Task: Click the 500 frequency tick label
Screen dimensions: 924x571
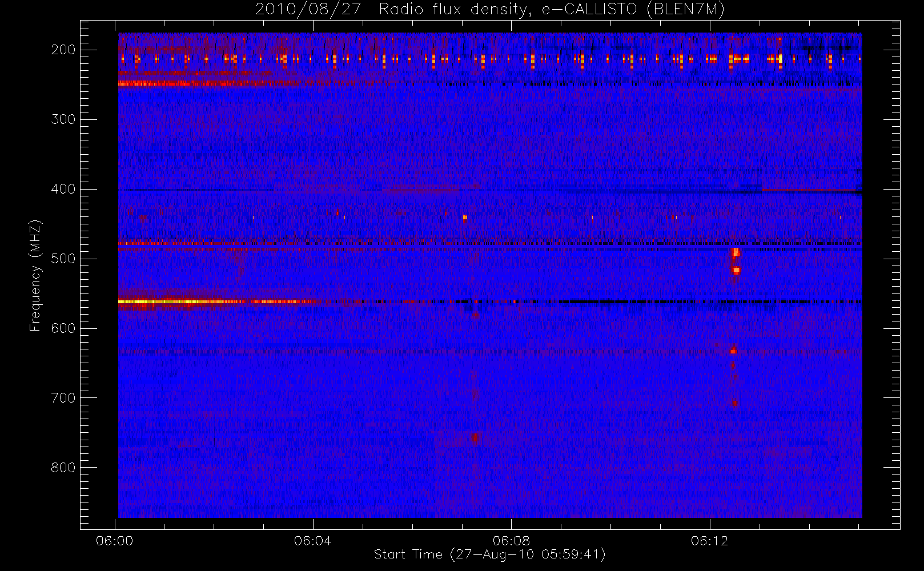Action: [x=63, y=259]
